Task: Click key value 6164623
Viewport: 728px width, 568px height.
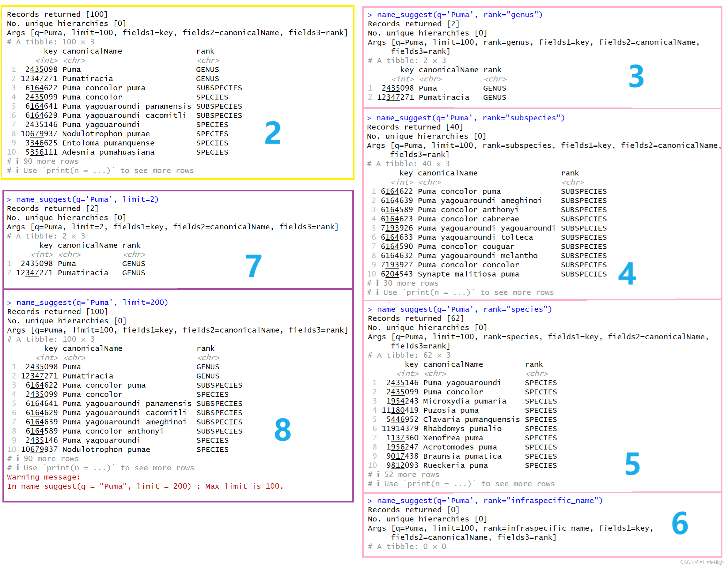Action: coord(397,219)
